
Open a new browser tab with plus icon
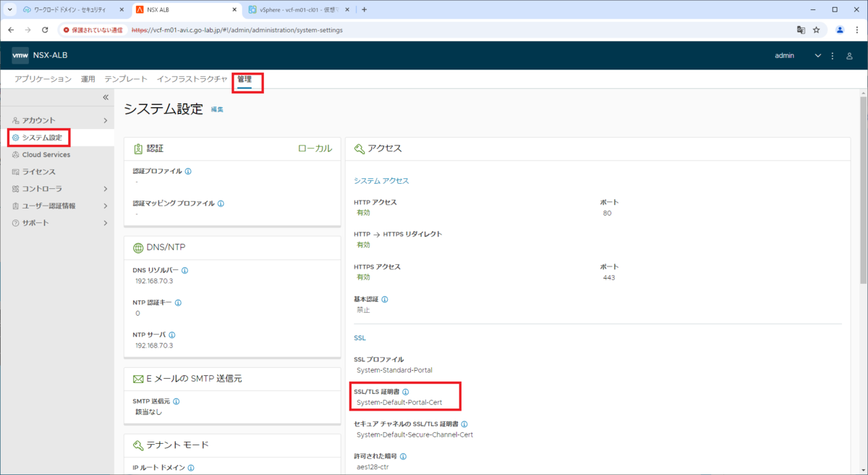click(364, 9)
